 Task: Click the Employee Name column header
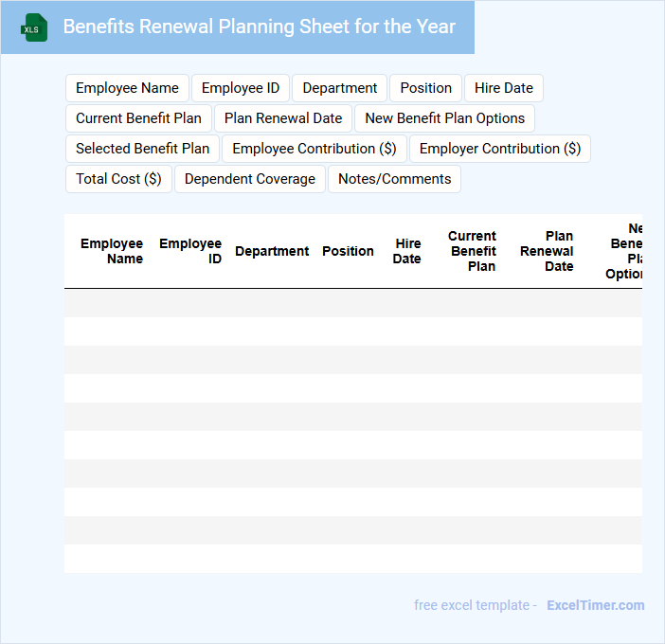point(112,251)
